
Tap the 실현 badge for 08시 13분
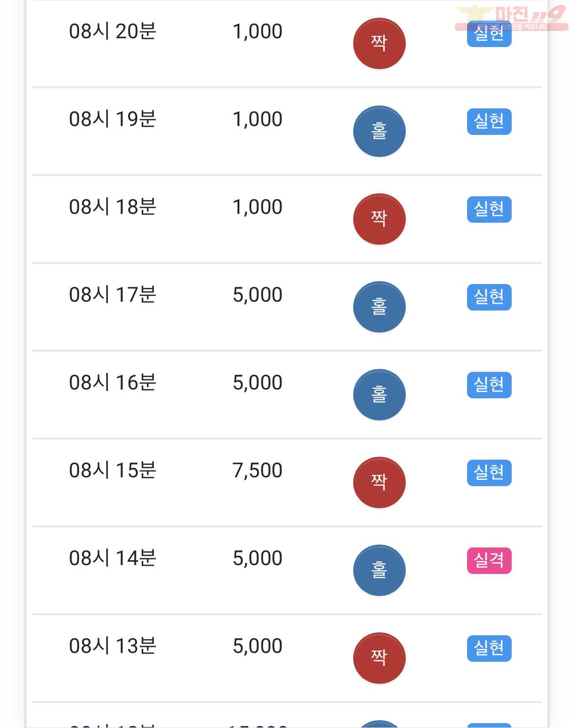(x=489, y=649)
